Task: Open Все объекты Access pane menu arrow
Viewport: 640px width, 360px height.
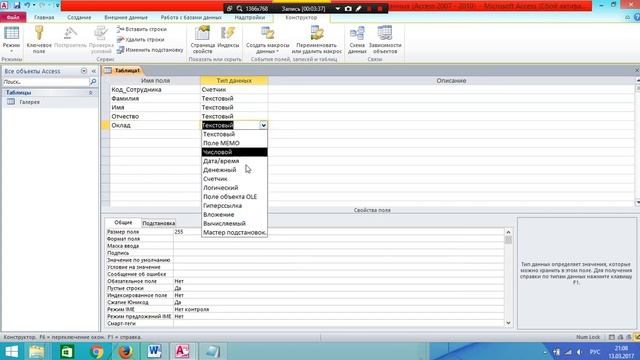Action: click(x=84, y=71)
